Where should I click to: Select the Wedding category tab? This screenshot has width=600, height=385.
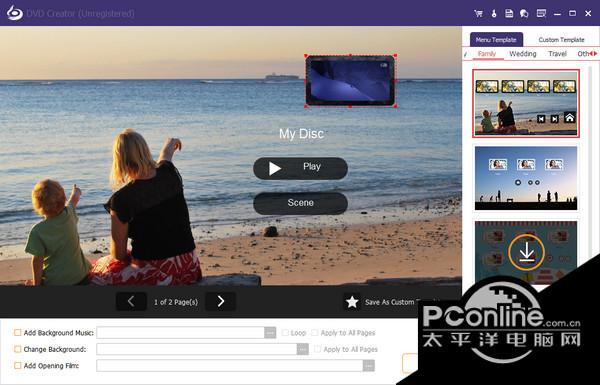coord(523,54)
